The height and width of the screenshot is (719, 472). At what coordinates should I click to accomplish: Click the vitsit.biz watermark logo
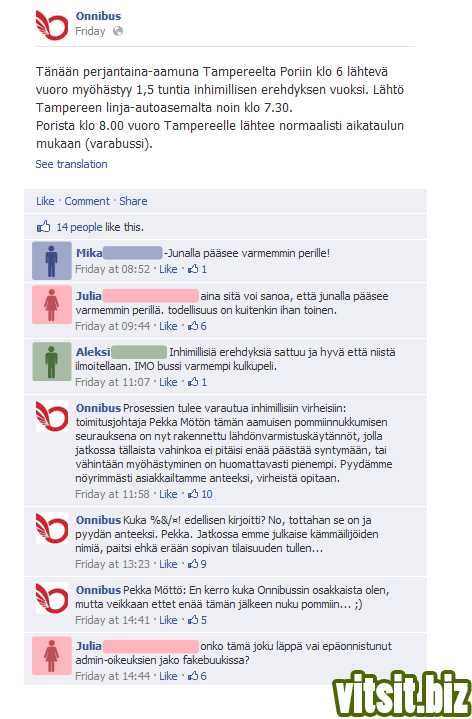[x=402, y=693]
